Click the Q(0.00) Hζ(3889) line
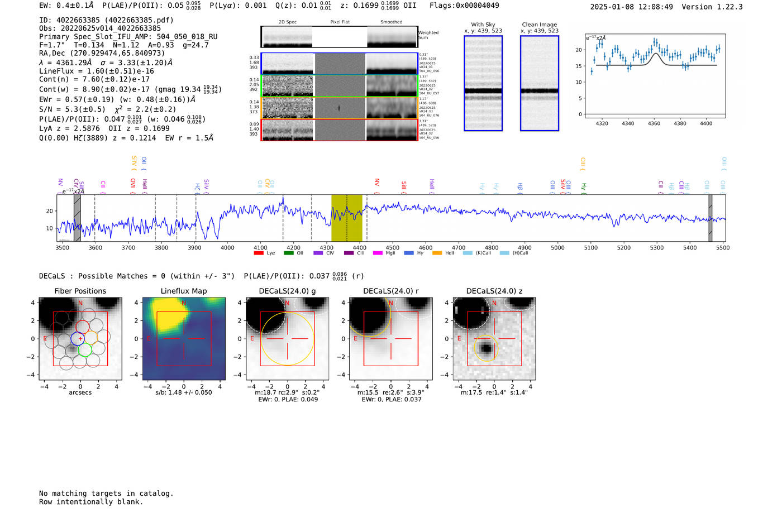Image resolution: width=782 pixels, height=532 pixels. click(126, 138)
